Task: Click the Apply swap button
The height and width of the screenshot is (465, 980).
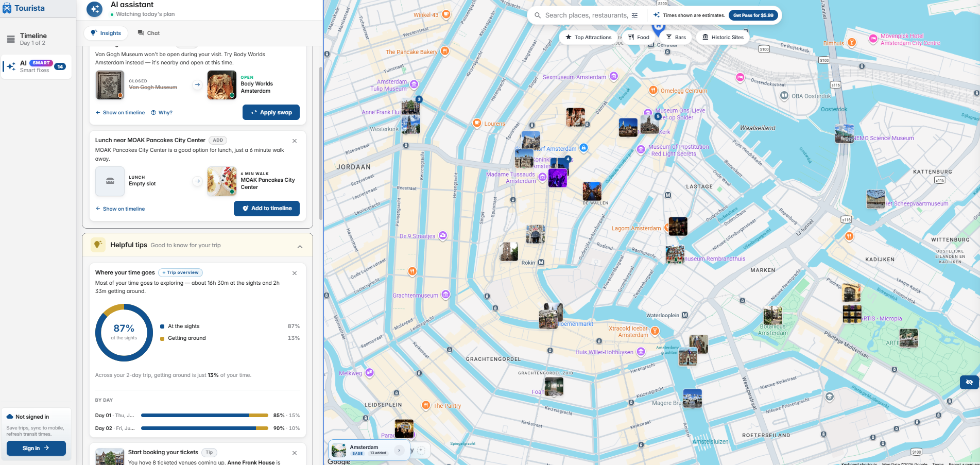Action: 271,112
